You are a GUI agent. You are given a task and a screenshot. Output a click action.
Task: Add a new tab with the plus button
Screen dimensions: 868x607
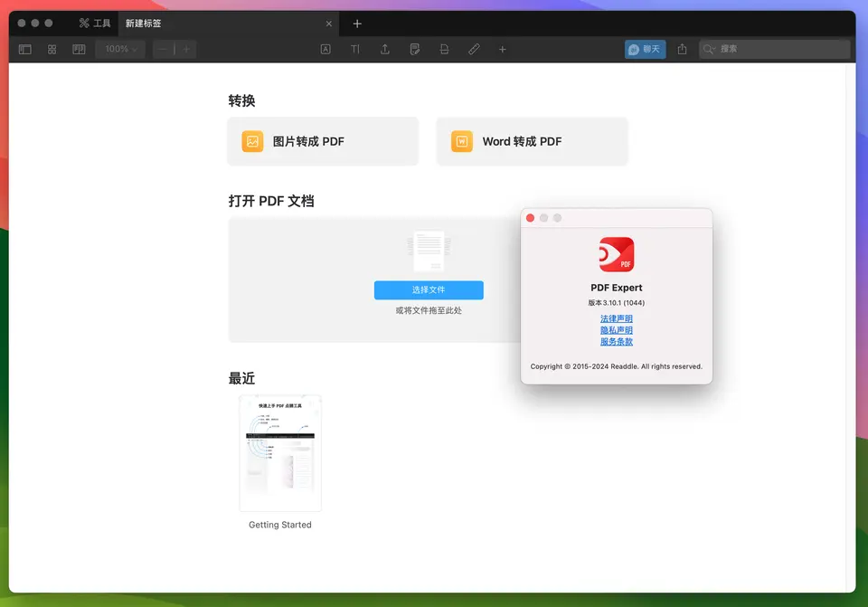357,24
